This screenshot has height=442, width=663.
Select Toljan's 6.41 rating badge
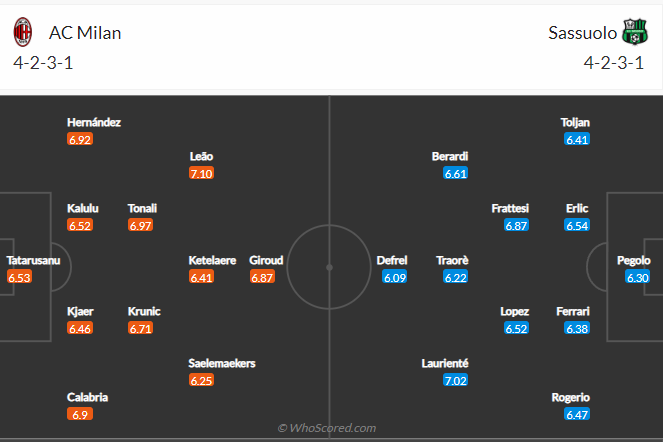click(x=577, y=140)
